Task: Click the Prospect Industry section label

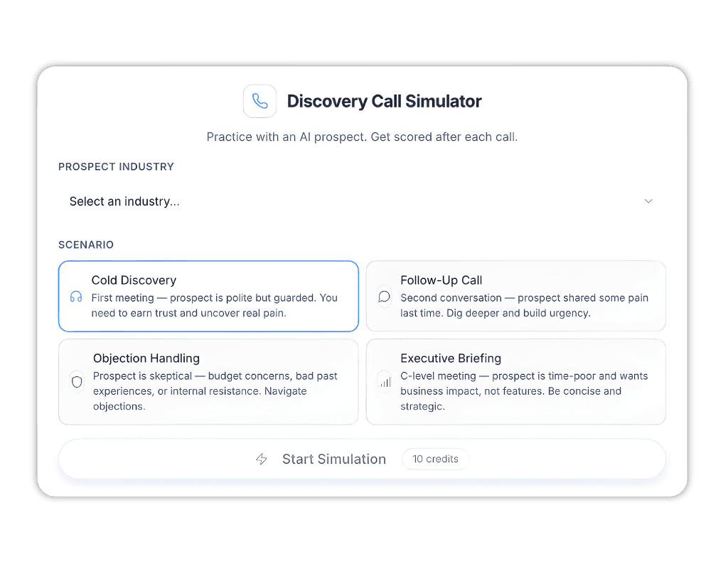Action: click(116, 166)
